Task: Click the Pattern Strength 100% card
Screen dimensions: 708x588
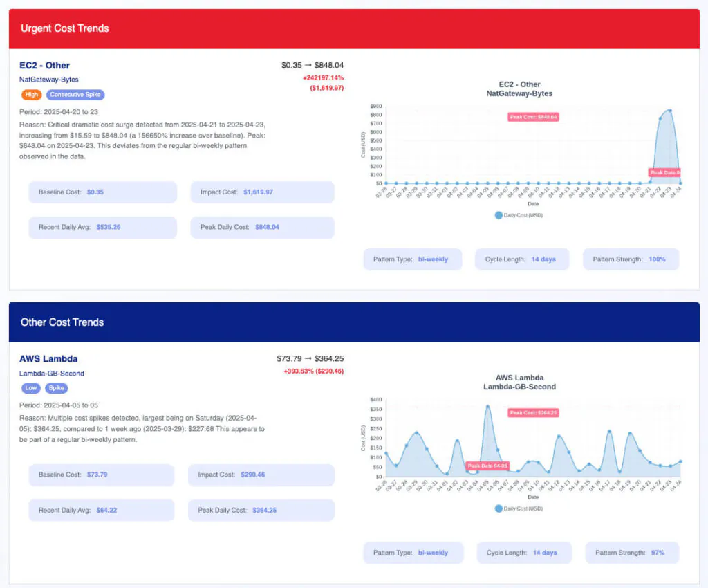Action: (x=631, y=259)
